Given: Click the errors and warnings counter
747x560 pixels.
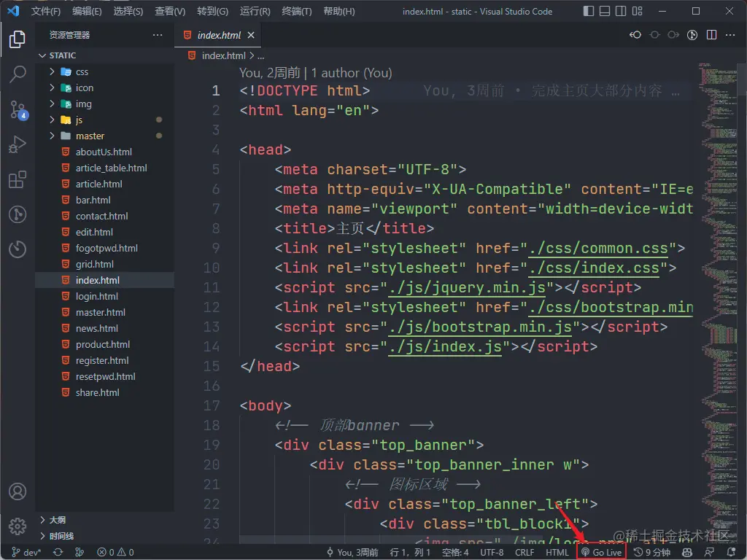Looking at the screenshot, I should 115,553.
